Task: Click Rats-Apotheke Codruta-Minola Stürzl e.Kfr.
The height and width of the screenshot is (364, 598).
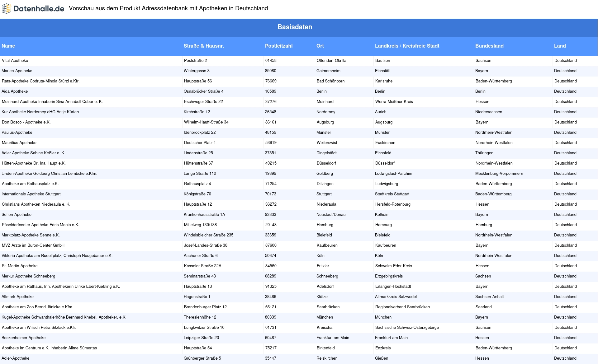Action: pyautogui.click(x=40, y=81)
